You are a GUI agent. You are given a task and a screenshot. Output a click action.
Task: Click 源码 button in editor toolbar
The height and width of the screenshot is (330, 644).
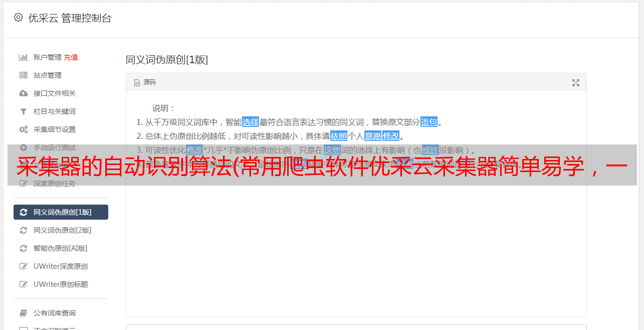145,82
